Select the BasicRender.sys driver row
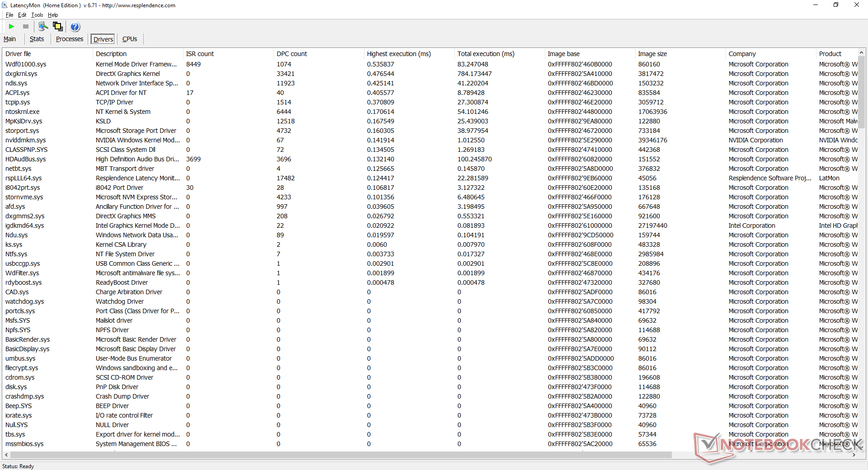The image size is (868, 470). coord(430,339)
